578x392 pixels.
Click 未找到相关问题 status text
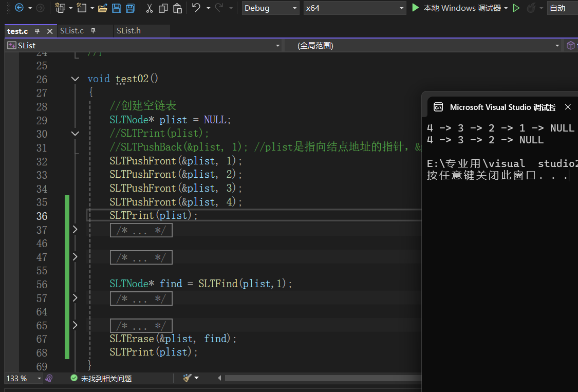click(x=106, y=378)
